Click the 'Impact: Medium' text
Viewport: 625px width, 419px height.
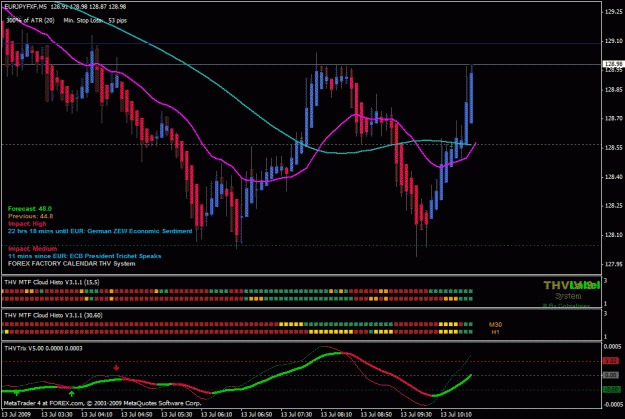(32, 248)
